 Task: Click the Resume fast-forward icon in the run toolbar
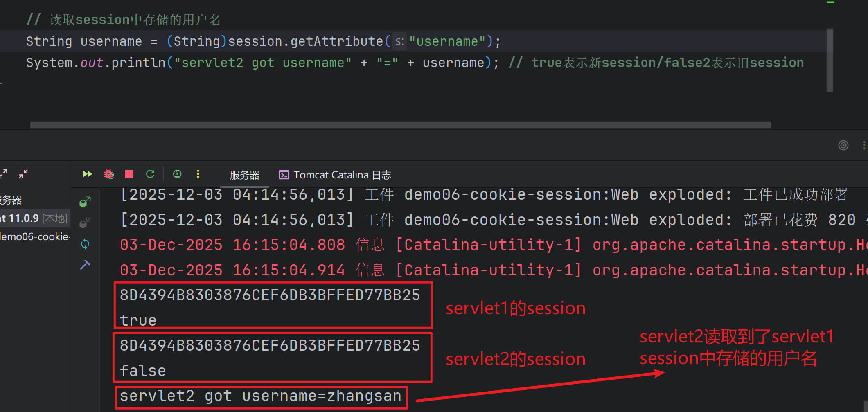[x=87, y=174]
